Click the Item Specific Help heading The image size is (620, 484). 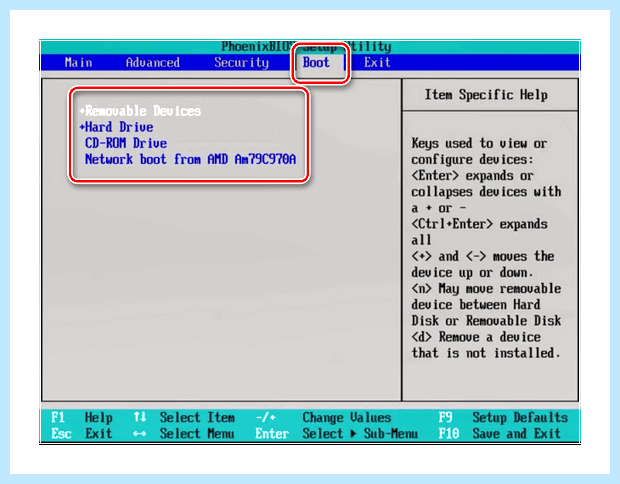[x=486, y=95]
